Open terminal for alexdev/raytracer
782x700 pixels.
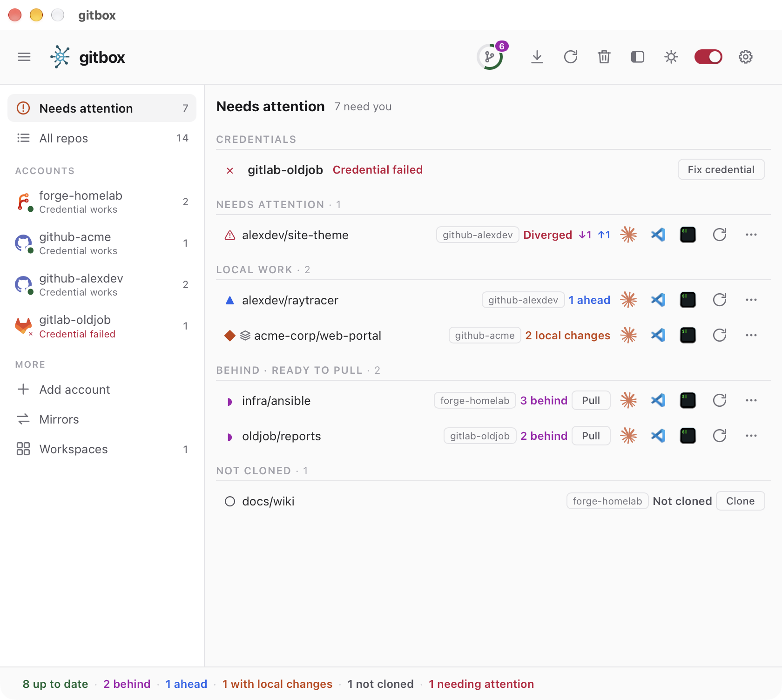point(688,300)
